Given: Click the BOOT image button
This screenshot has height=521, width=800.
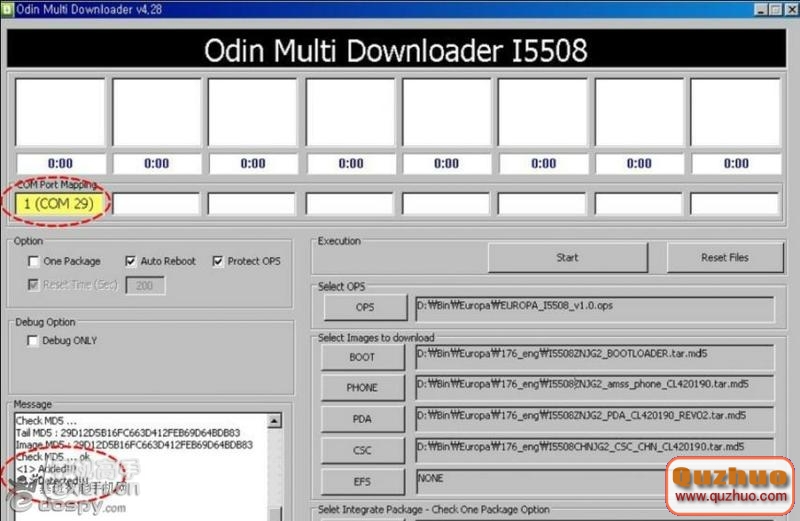Looking at the screenshot, I should point(362,357).
